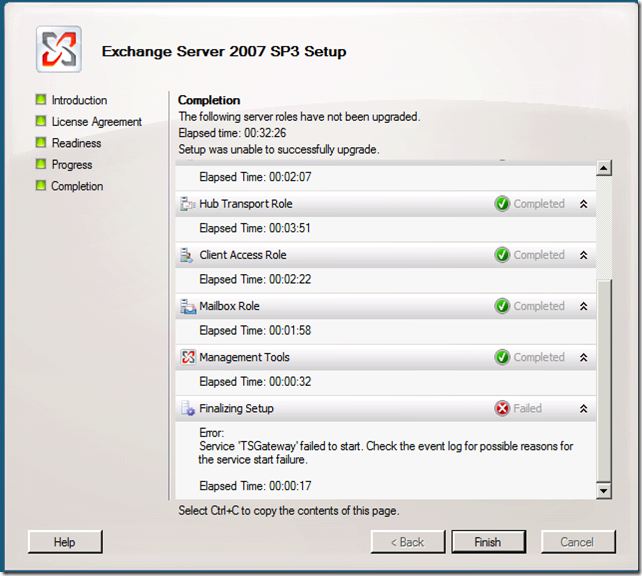Click 'Elapsed Time: 00:00:32' text
This screenshot has height=576, width=642.
click(255, 382)
